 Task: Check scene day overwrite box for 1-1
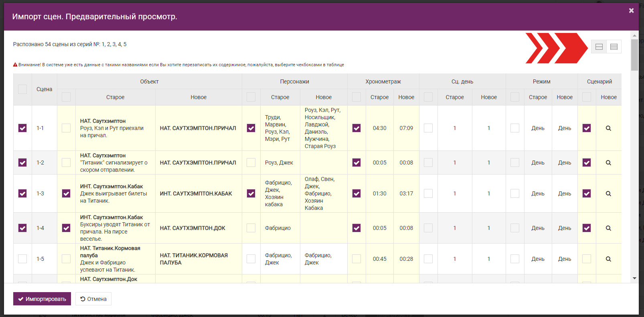(x=428, y=128)
